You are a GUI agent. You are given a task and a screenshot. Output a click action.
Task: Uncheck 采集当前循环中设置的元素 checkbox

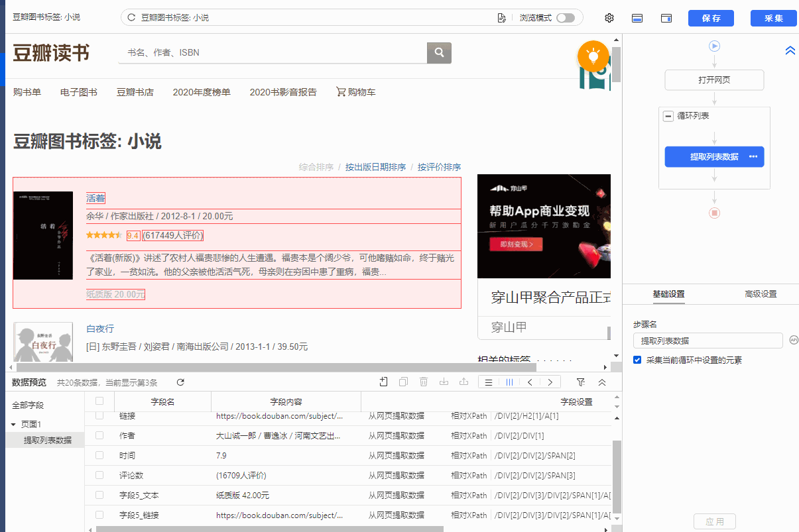pos(637,360)
